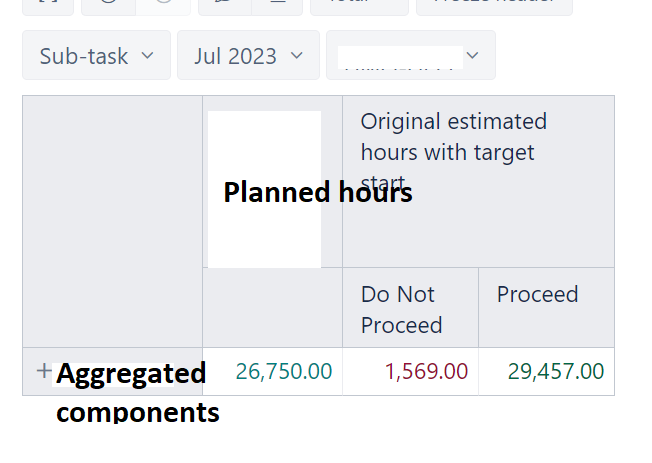The image size is (652, 463).
Task: Click the 26,750.00 planned hours cell
Action: point(284,372)
